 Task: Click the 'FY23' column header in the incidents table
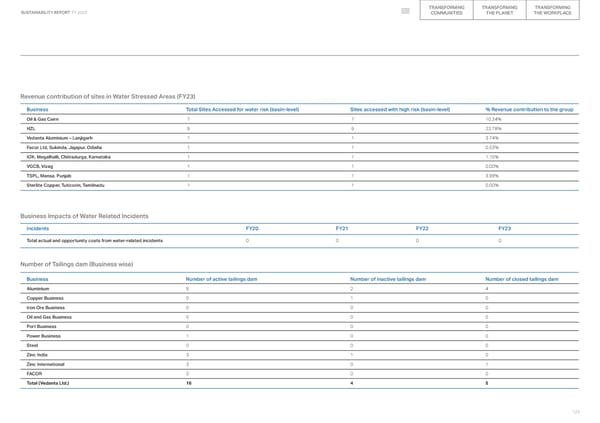pyautogui.click(x=504, y=229)
